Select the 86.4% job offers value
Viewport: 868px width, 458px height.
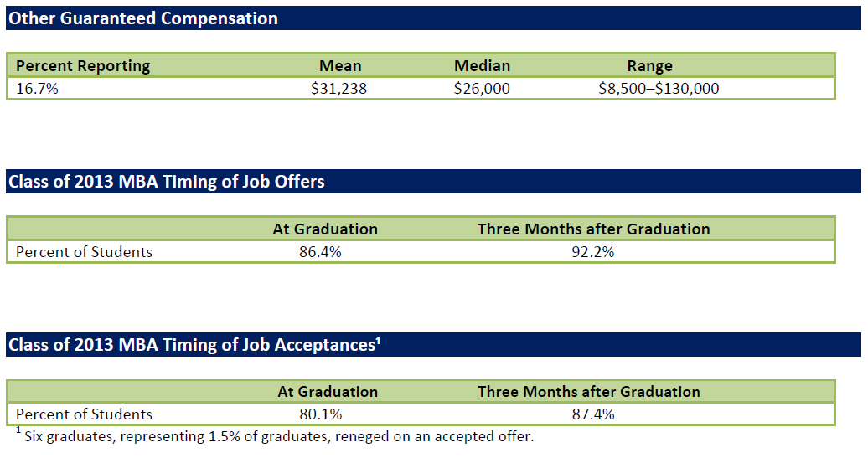(320, 251)
